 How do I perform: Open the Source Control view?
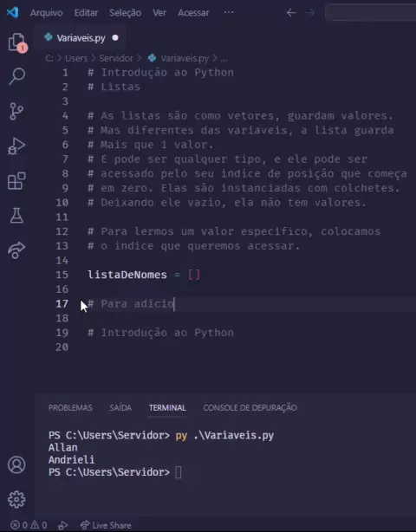pos(16,111)
